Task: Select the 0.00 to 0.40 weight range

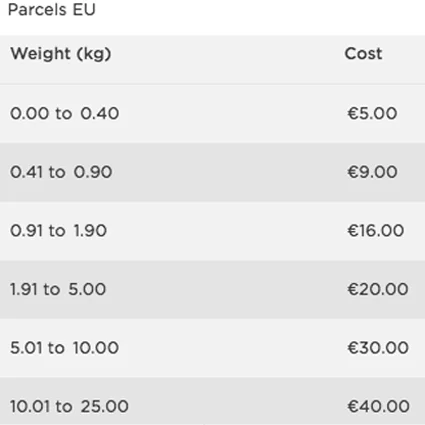Action: pyautogui.click(x=65, y=113)
